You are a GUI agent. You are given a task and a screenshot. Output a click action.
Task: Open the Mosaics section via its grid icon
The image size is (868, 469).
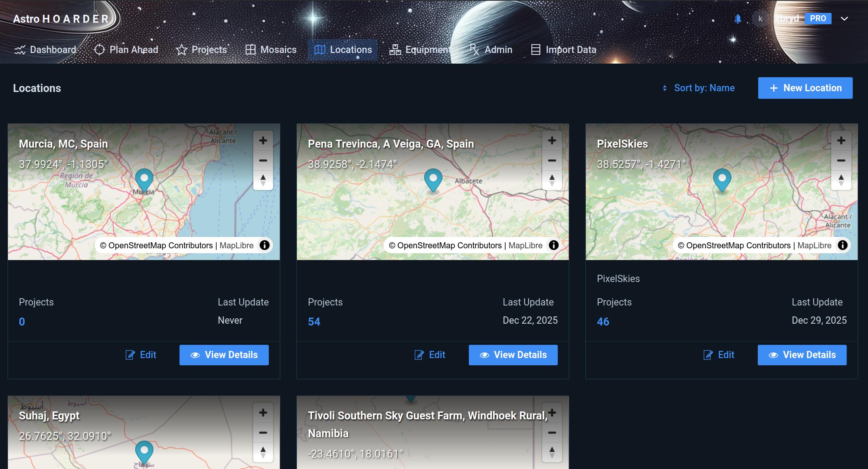251,50
